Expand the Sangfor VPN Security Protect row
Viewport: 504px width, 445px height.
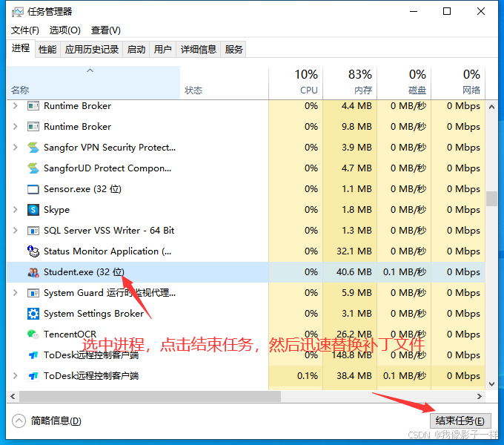(x=15, y=148)
